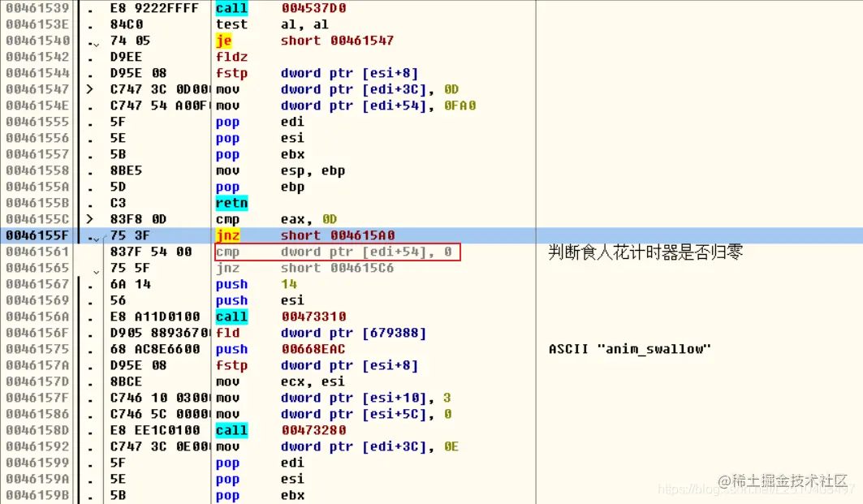Click the instruction call 004537D0
863x504 pixels.
281,7
